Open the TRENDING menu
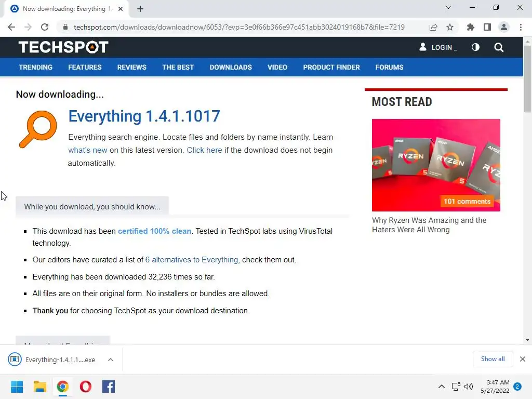 tap(36, 67)
